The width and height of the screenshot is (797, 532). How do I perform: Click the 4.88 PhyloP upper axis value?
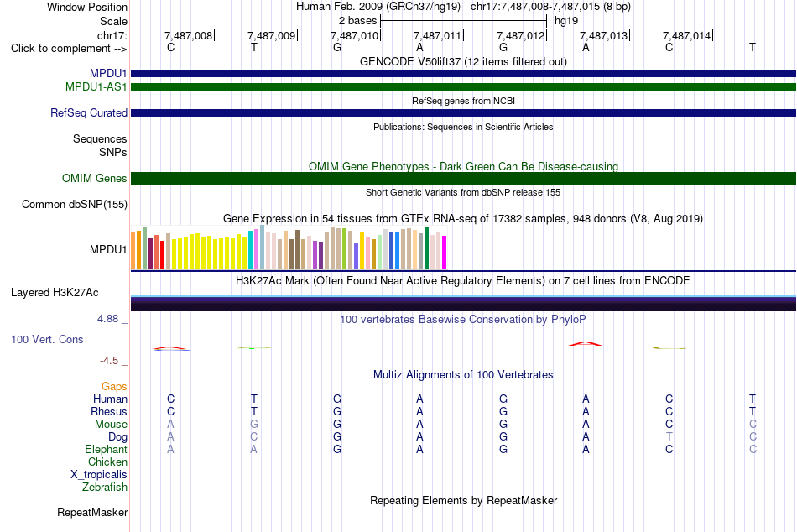click(107, 319)
